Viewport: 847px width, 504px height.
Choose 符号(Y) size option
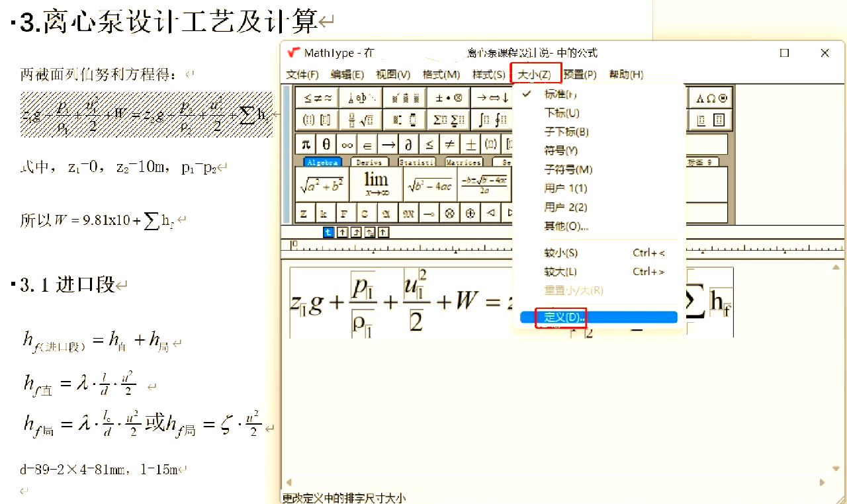tap(598, 151)
